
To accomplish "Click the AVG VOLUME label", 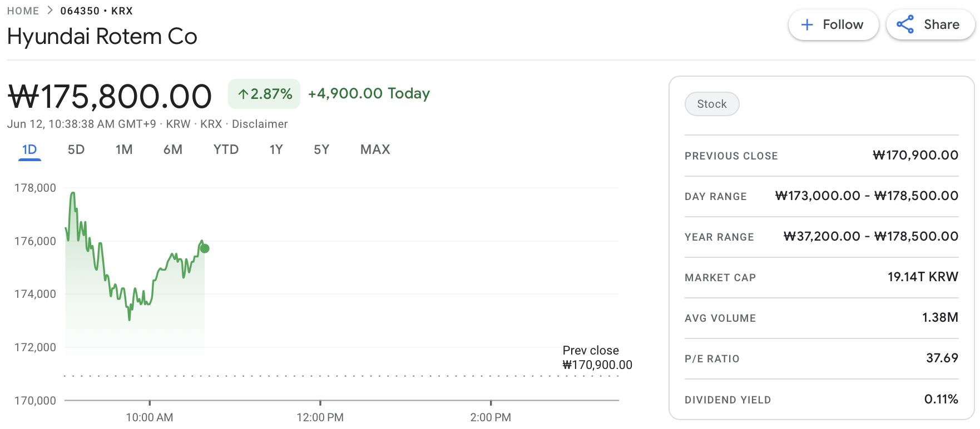I will click(x=720, y=318).
